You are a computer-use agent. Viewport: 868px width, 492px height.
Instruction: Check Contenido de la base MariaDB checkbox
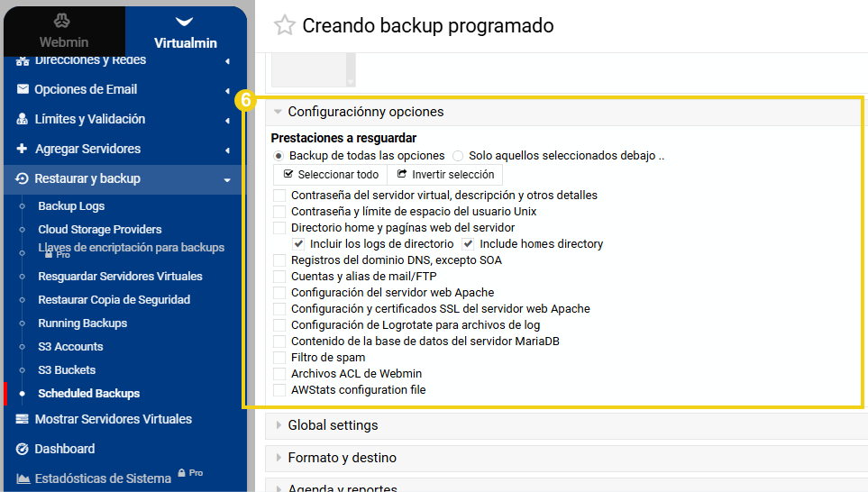pos(279,341)
